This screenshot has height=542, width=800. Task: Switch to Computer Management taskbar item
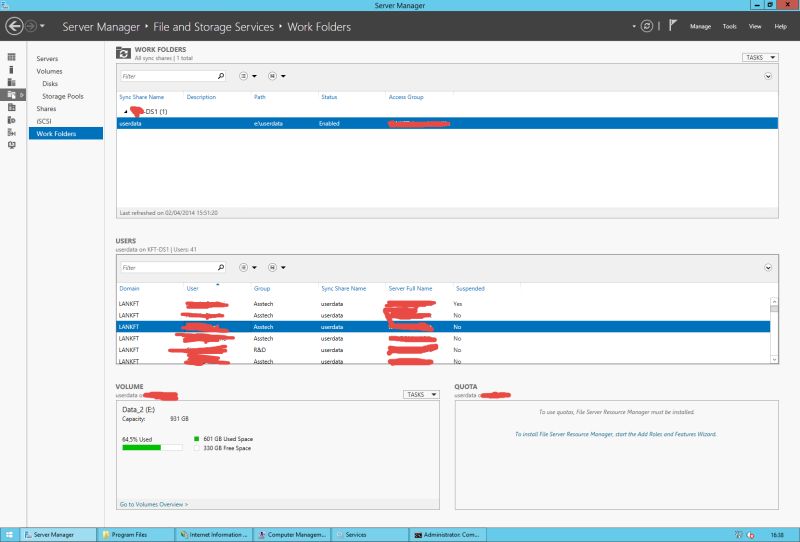[291, 534]
